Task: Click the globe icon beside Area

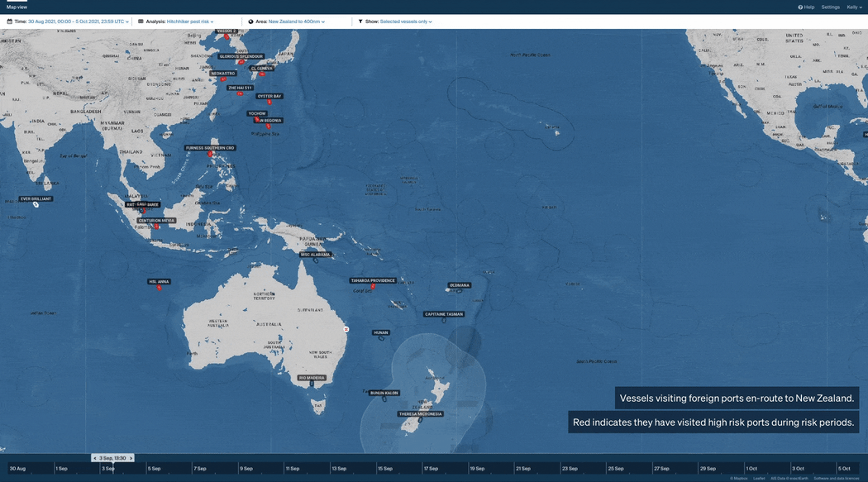Action: [250, 21]
